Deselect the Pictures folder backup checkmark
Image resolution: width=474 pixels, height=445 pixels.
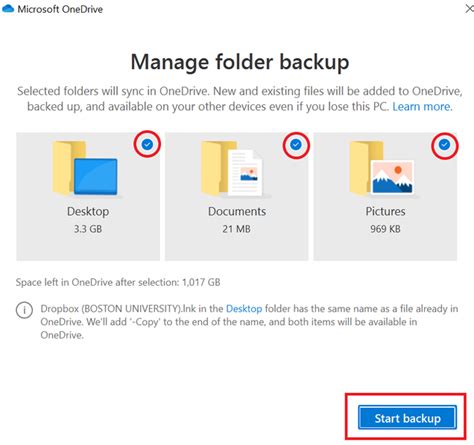[x=444, y=144]
